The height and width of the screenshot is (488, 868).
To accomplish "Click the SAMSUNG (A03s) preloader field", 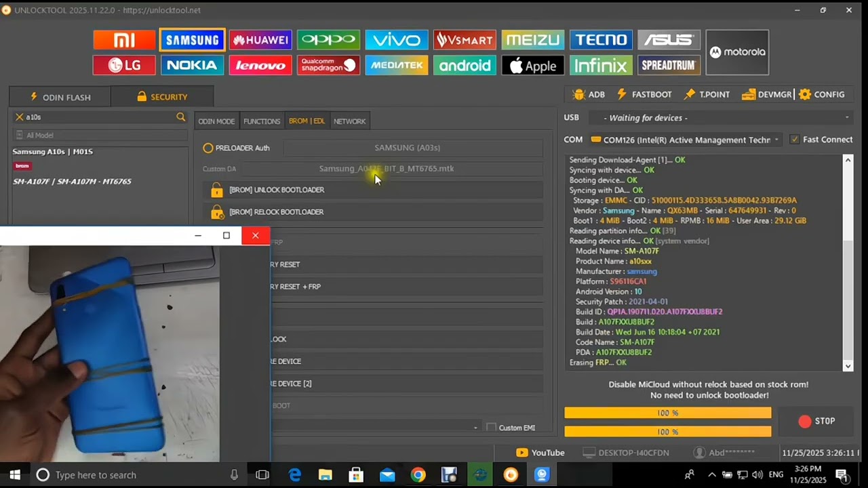I will tap(412, 148).
